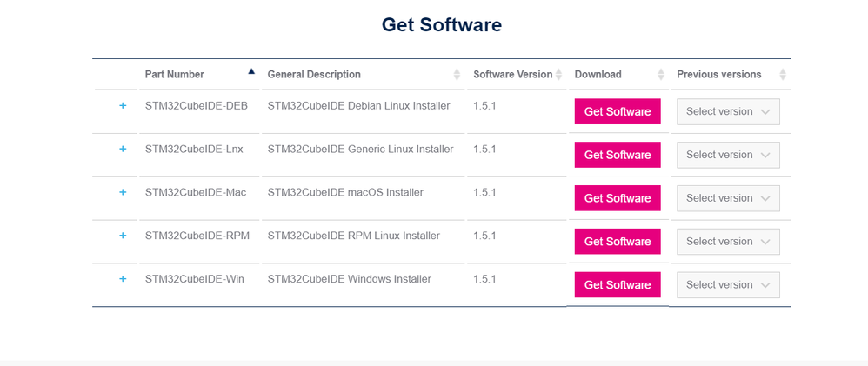This screenshot has width=868, height=366.
Task: Open Select version dropdown for STM32CubeIDE-Win
Action: [728, 284]
